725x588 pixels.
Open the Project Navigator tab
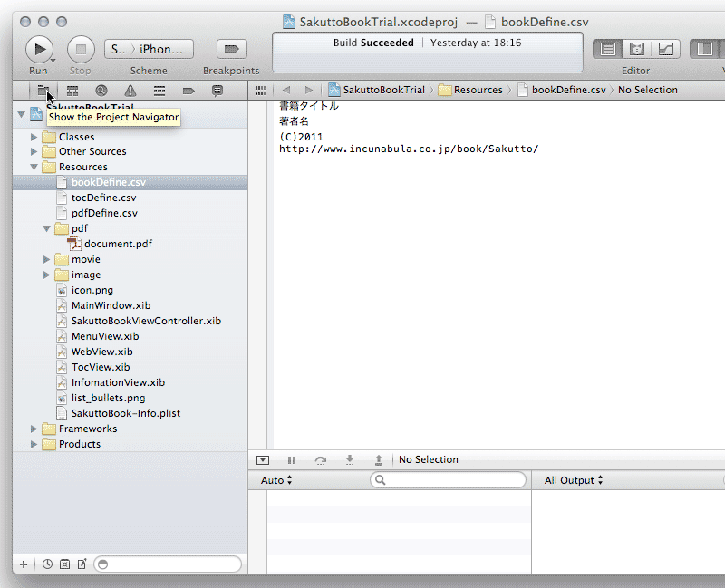43,90
